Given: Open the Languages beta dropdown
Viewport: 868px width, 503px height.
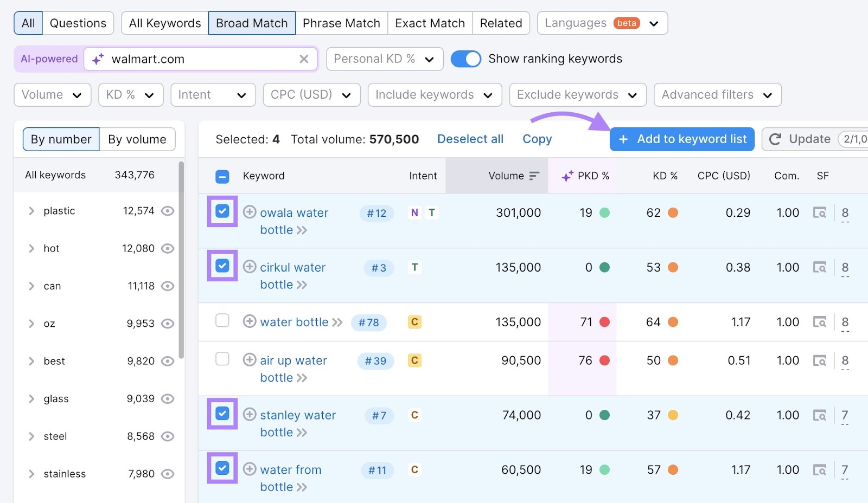Looking at the screenshot, I should coord(602,23).
